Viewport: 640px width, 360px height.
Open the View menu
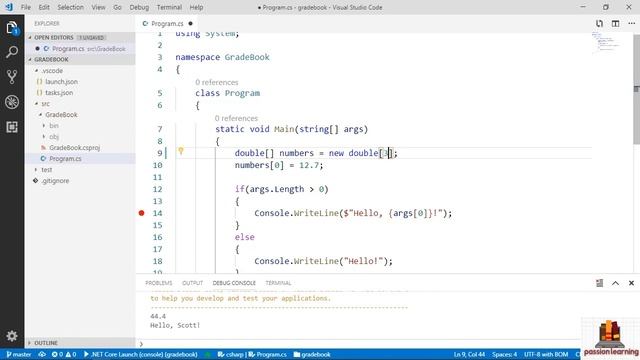(x=98, y=7)
